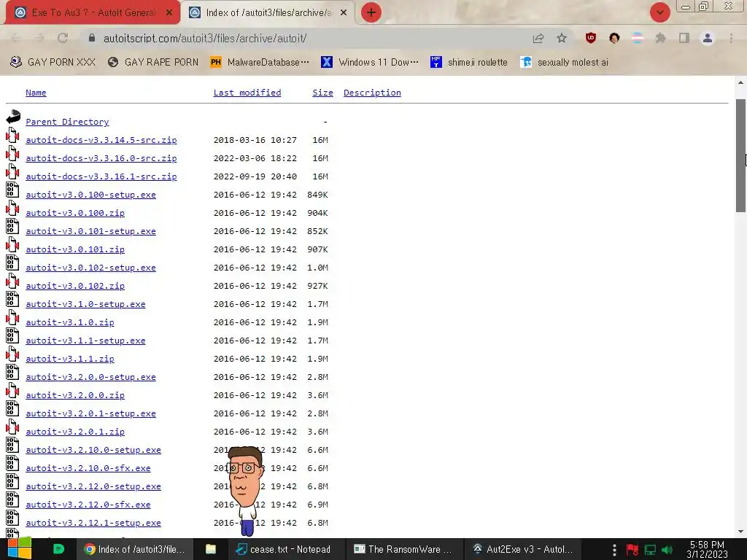Click the archive icon beside autoit-v3.0.100.zip
This screenshot has height=560, width=747.
pos(12,208)
